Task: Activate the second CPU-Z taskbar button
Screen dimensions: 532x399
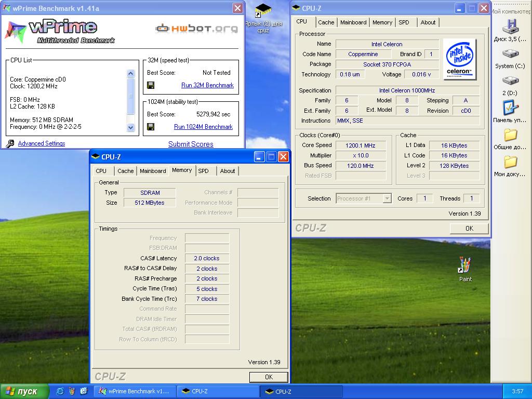Action: pos(302,392)
